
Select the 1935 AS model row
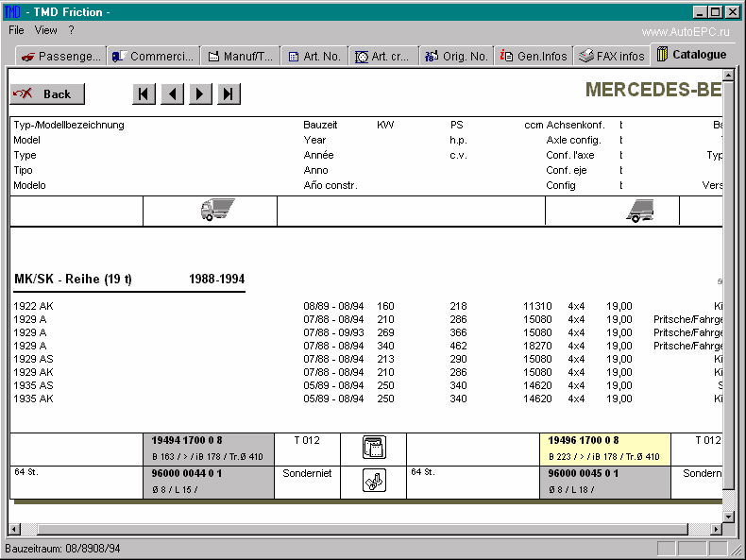click(x=366, y=385)
